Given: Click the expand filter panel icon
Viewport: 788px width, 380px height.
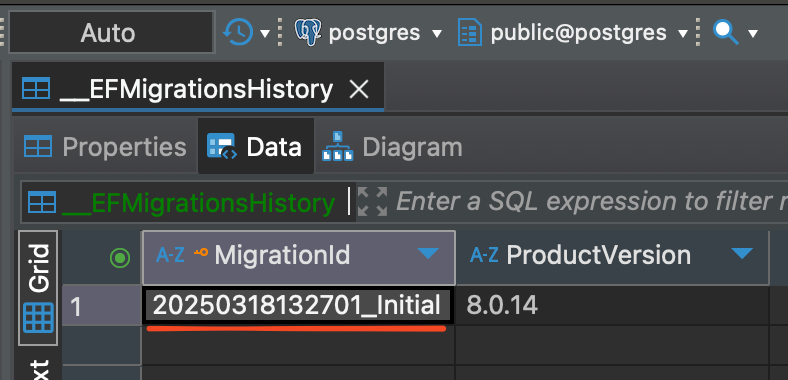Looking at the screenshot, I should coord(372,202).
